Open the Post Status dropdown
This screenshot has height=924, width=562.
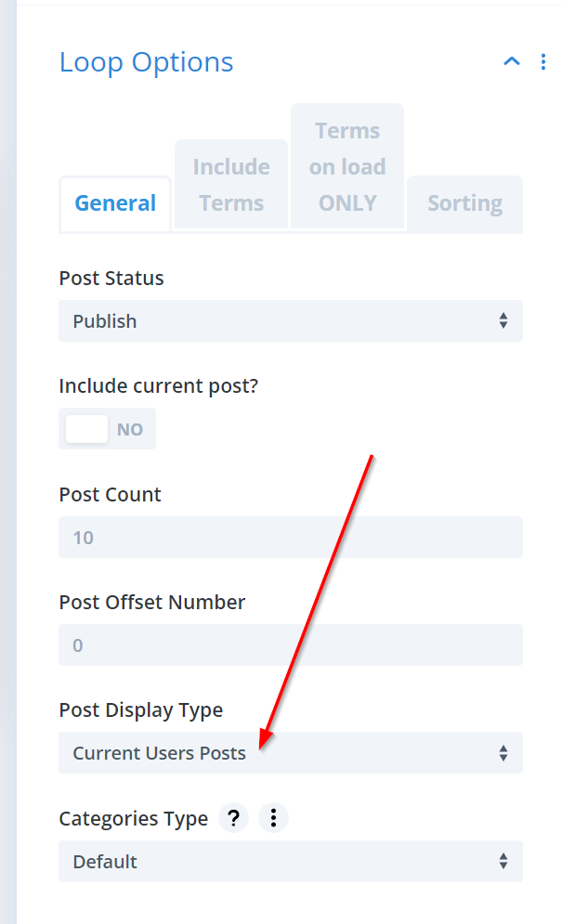pos(290,321)
